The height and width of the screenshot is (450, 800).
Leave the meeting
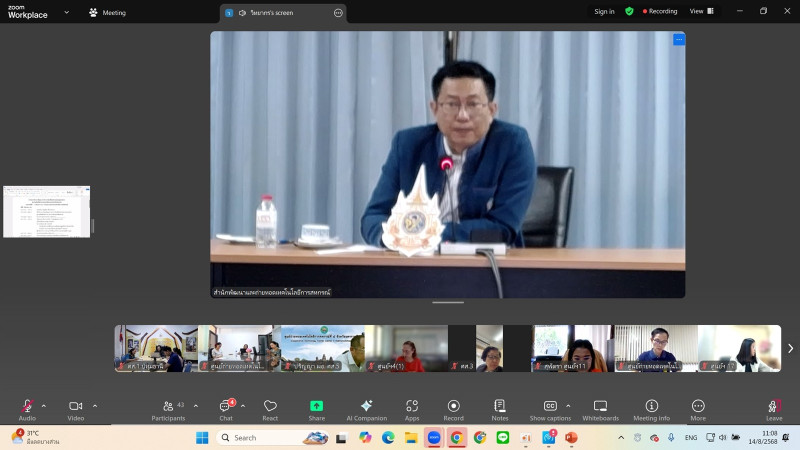point(773,408)
